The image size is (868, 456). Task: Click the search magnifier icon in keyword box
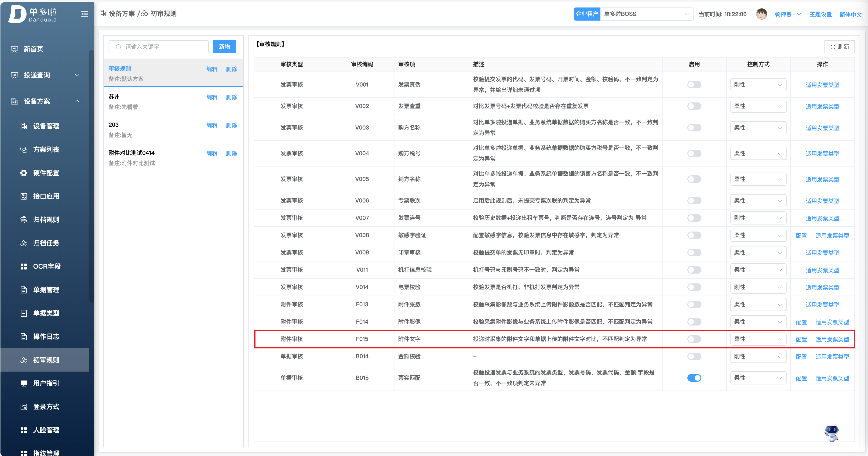(x=119, y=47)
